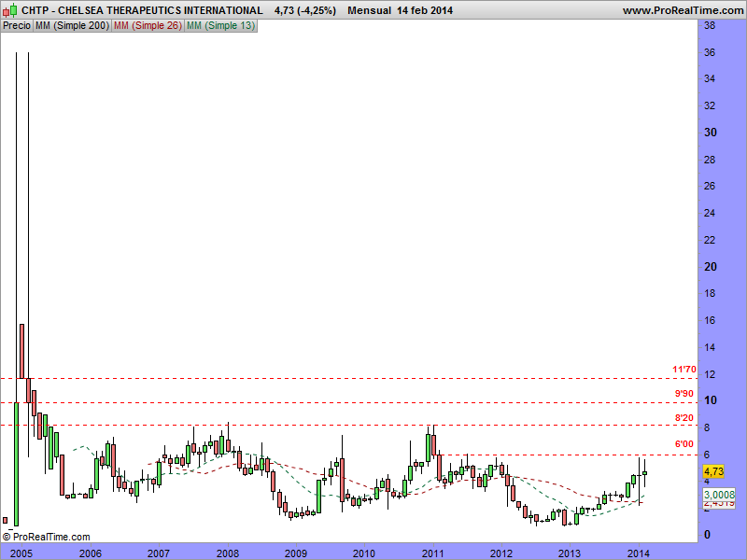
Task: Click the 2006 label on time axis
Action: [90, 553]
